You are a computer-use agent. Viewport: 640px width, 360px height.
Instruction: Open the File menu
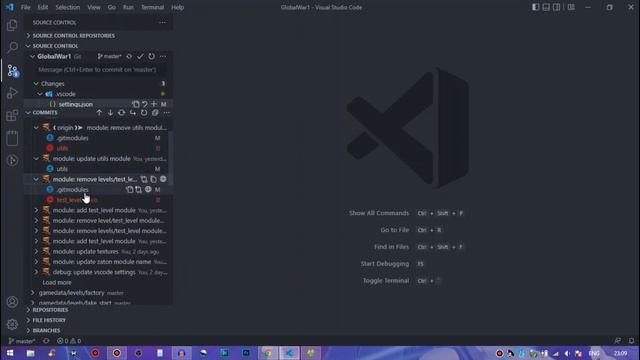[25, 7]
